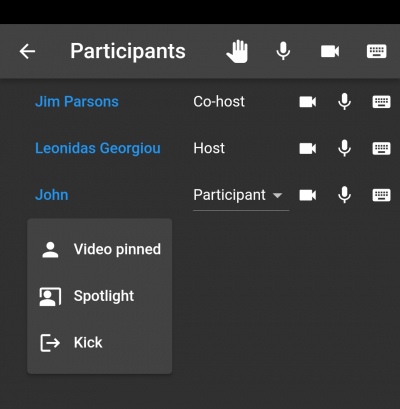Click John's microphone icon
400x409 pixels.
point(344,195)
